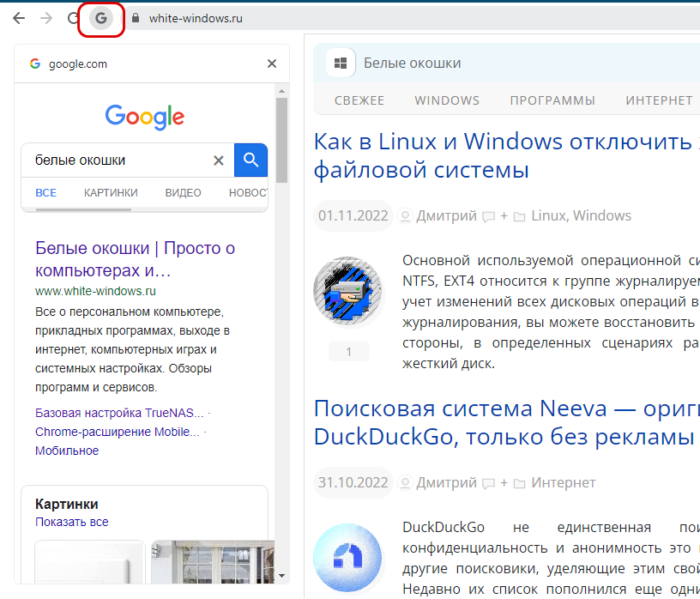The height and width of the screenshot is (599, 700).
Task: Click the Белые окошки site logo icon
Action: tap(341, 63)
